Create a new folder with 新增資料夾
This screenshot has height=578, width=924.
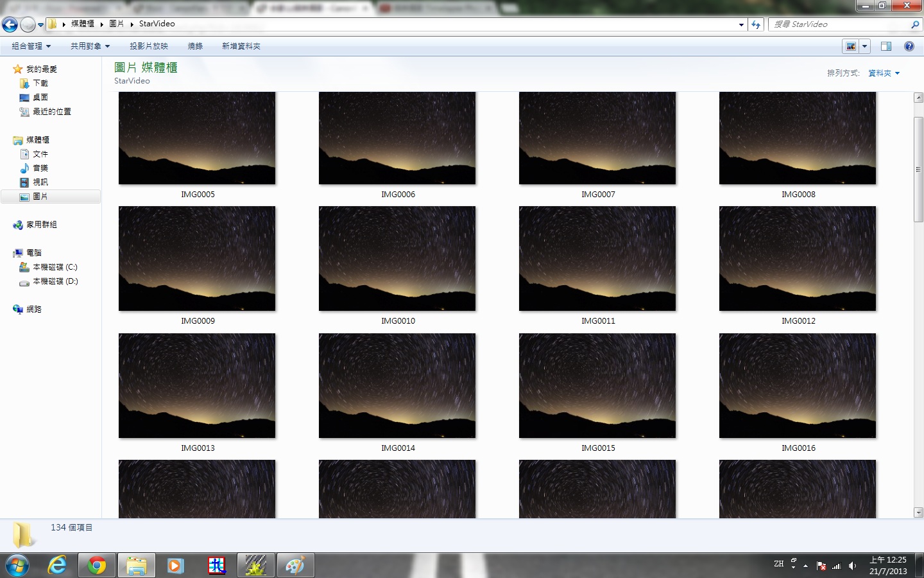241,46
